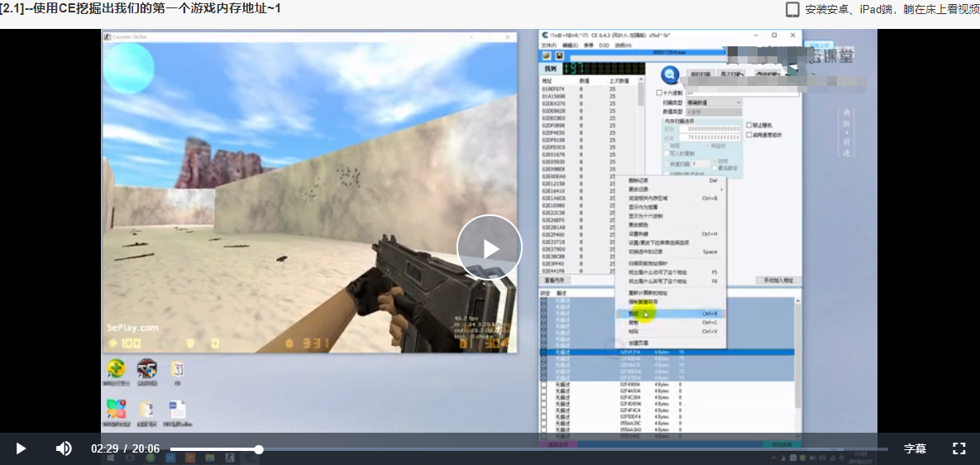The width and height of the screenshot is (980, 465).
Task: Enter fullscreen mode in the video player
Action: [958, 448]
